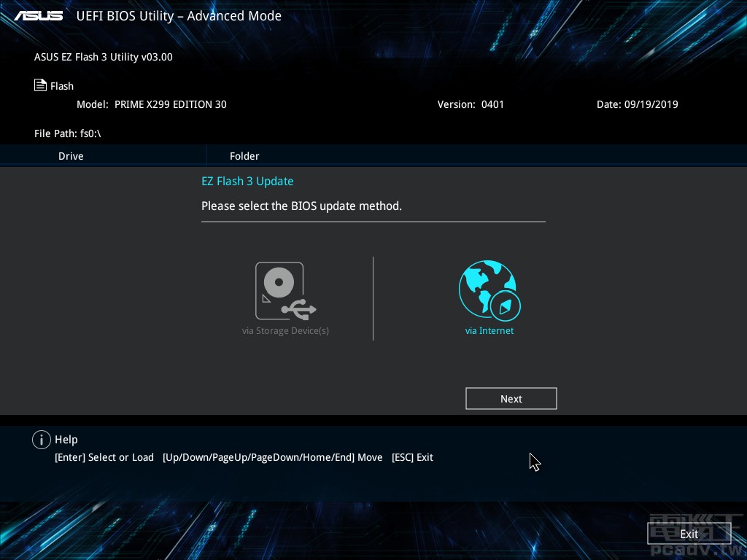The height and width of the screenshot is (560, 747).
Task: Click the divider line between update methods
Action: [x=373, y=297]
